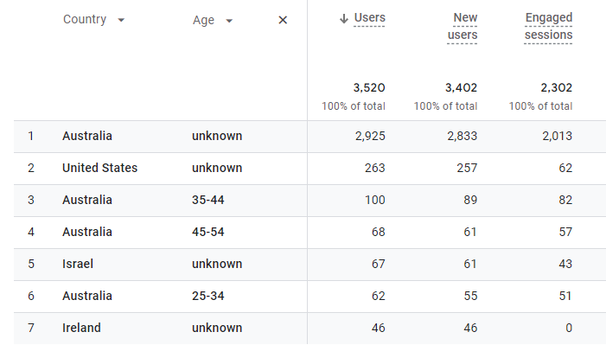This screenshot has height=364, width=606.
Task: Click the Country dimension label
Action: pos(85,19)
